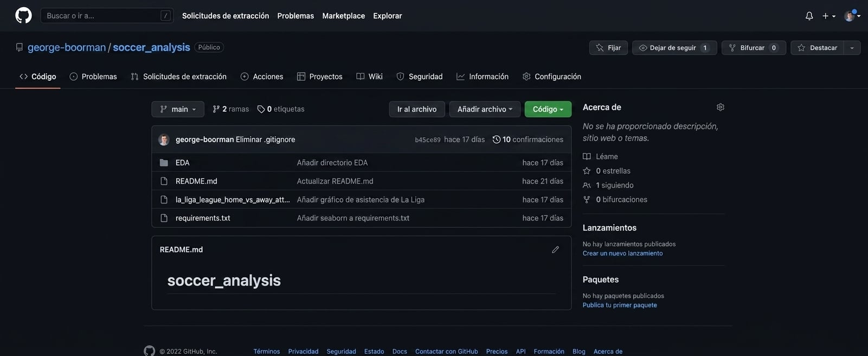
Task: Open README.md in file list
Action: point(196,181)
